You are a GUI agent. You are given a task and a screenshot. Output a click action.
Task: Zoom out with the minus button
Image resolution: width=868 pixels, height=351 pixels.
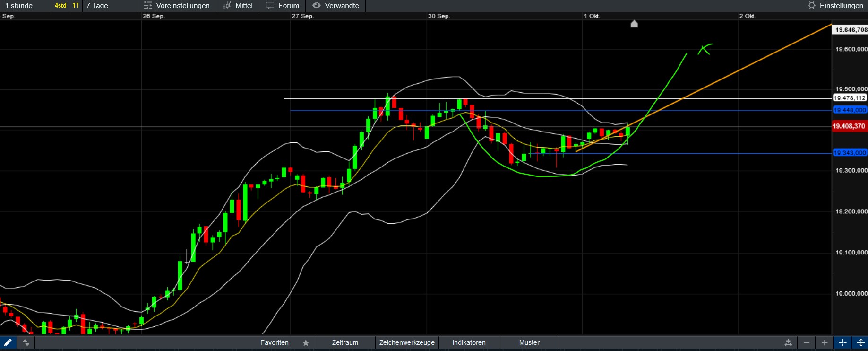[807, 342]
